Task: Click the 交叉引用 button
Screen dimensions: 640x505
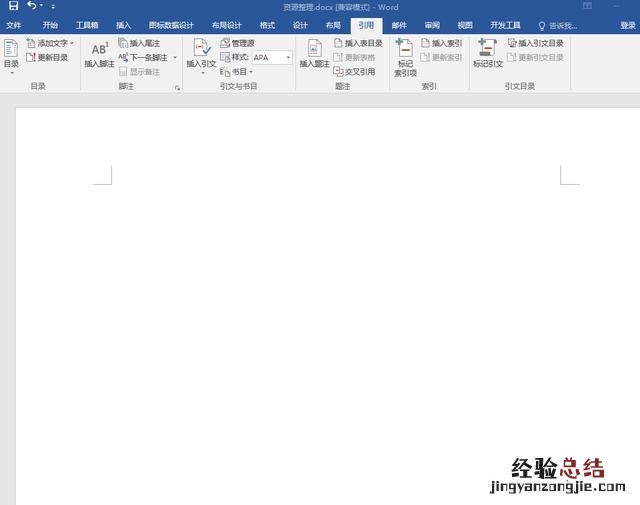Action: click(x=354, y=72)
